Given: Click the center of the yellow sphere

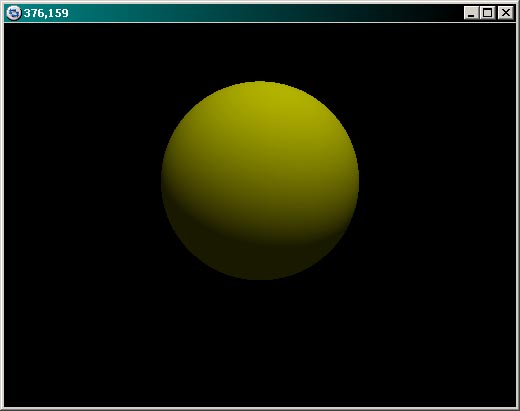Looking at the screenshot, I should [x=260, y=180].
